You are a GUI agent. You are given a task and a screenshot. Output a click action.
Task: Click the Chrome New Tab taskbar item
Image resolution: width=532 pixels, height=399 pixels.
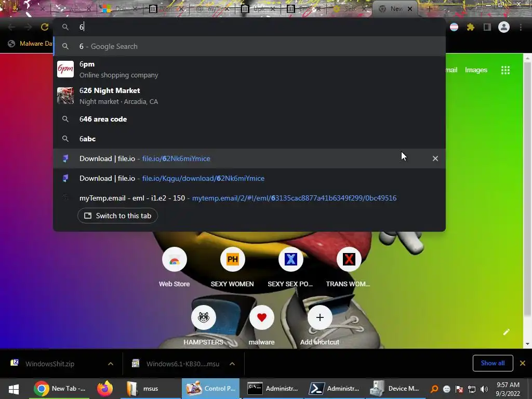pos(60,389)
